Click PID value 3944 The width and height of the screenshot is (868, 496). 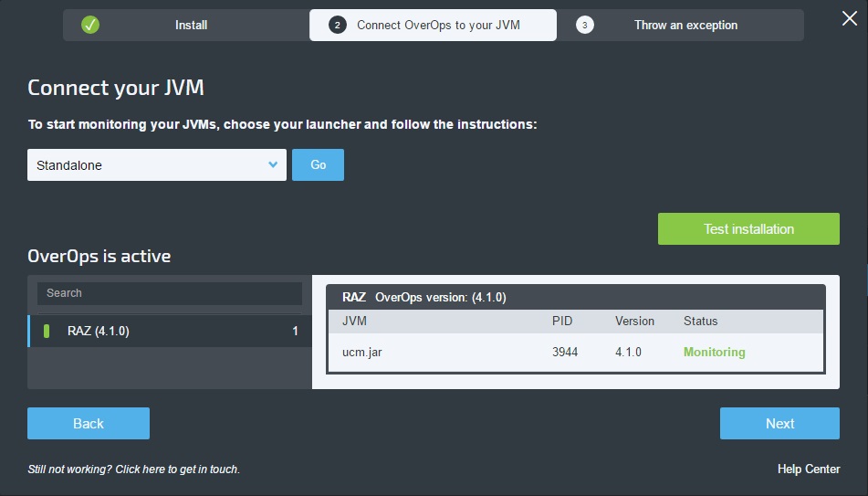coord(565,352)
